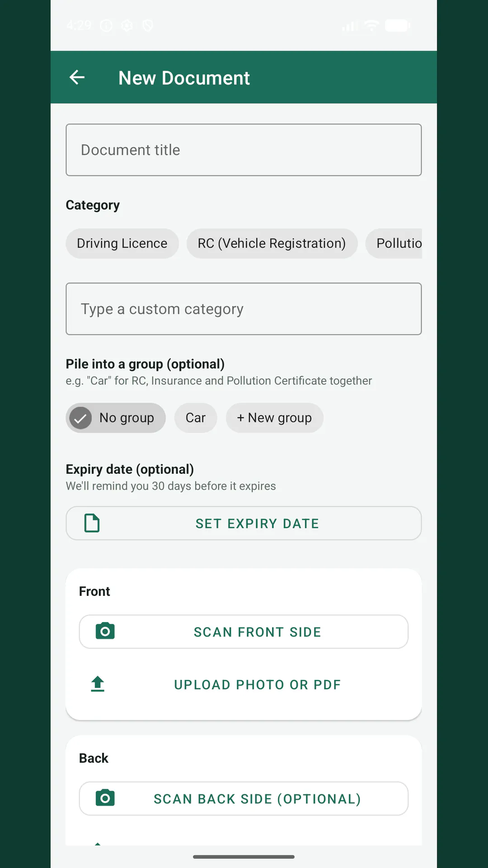This screenshot has height=868, width=488.
Task: Tap the Front card heading
Action: [x=94, y=591]
